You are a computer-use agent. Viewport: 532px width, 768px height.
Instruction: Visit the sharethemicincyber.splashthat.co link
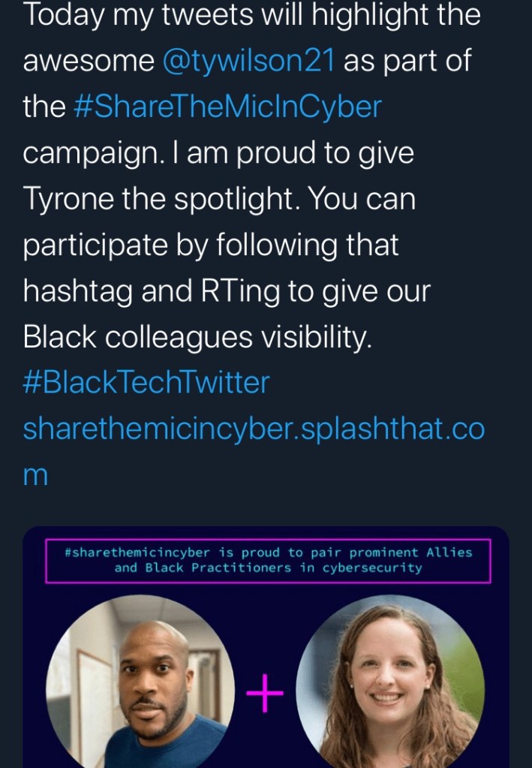[x=254, y=429]
